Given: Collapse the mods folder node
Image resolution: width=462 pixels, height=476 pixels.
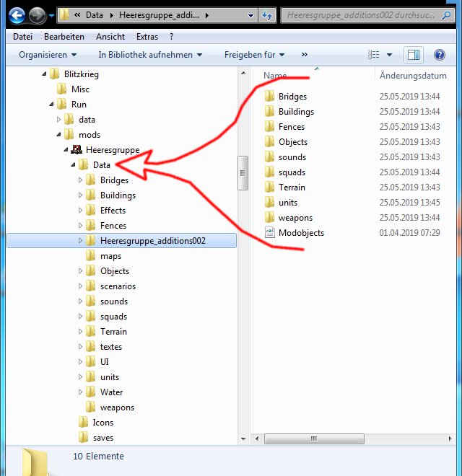Looking at the screenshot, I should (x=59, y=134).
